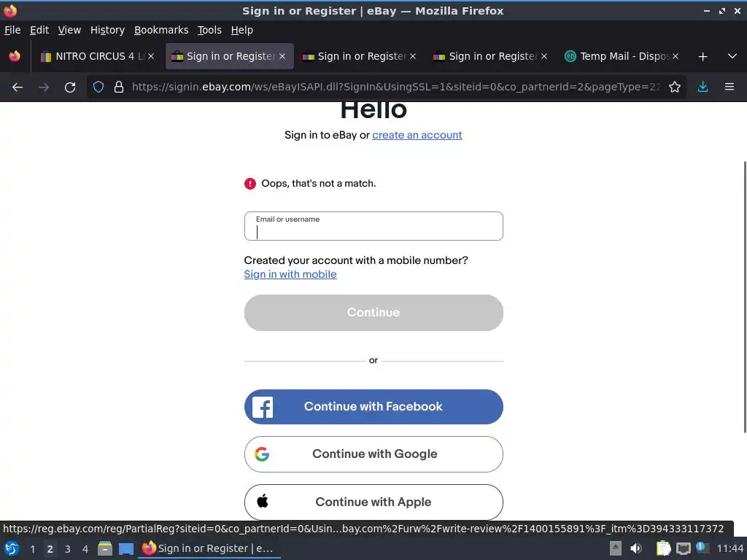747x560 pixels.
Task: Click the red error alert icon
Action: coord(250,184)
